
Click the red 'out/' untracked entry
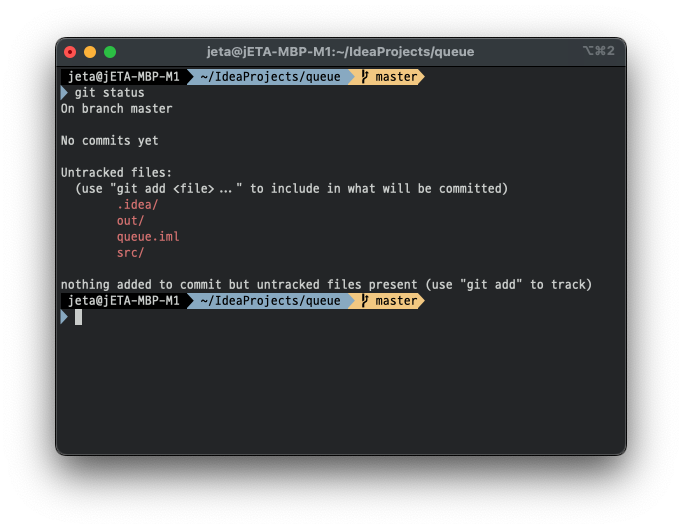coord(130,221)
